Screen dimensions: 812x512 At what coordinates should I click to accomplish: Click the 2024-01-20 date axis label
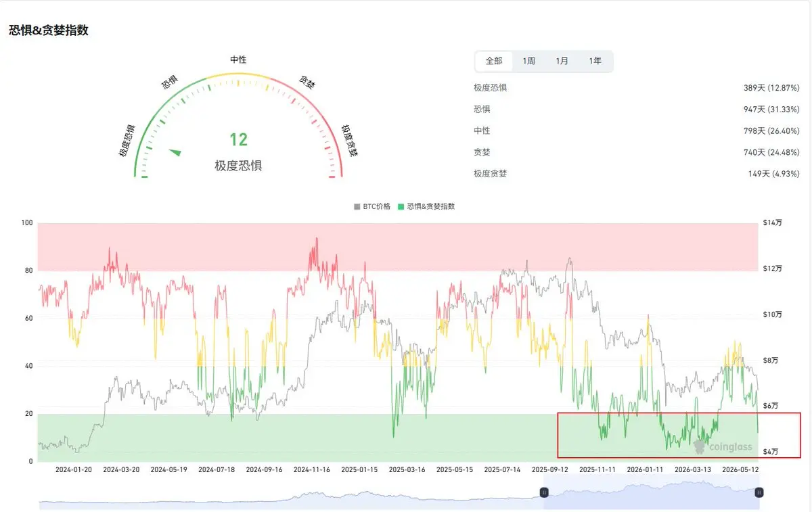tap(73, 469)
